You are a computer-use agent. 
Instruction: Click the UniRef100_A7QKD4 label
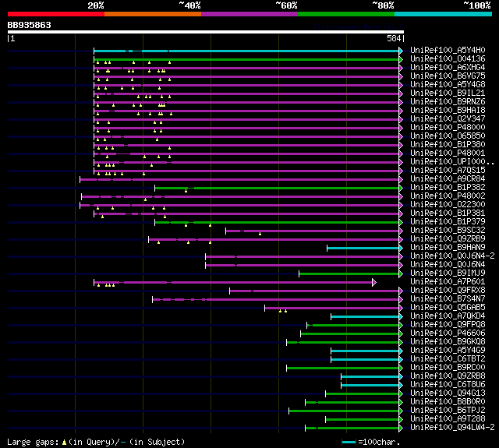tap(448, 316)
